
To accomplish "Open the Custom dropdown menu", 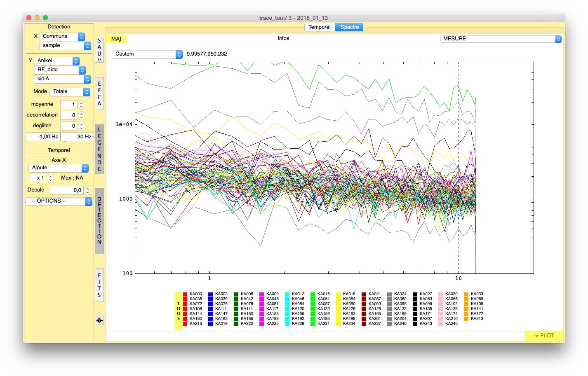I will pyautogui.click(x=147, y=54).
